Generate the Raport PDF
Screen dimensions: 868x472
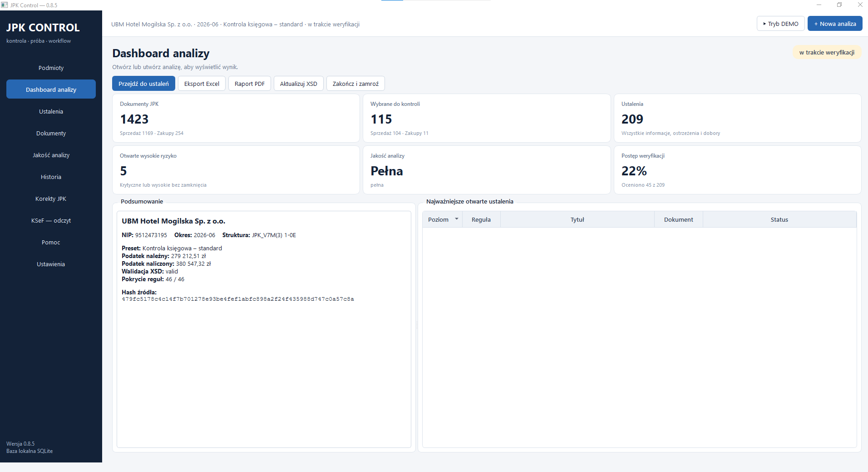point(250,84)
